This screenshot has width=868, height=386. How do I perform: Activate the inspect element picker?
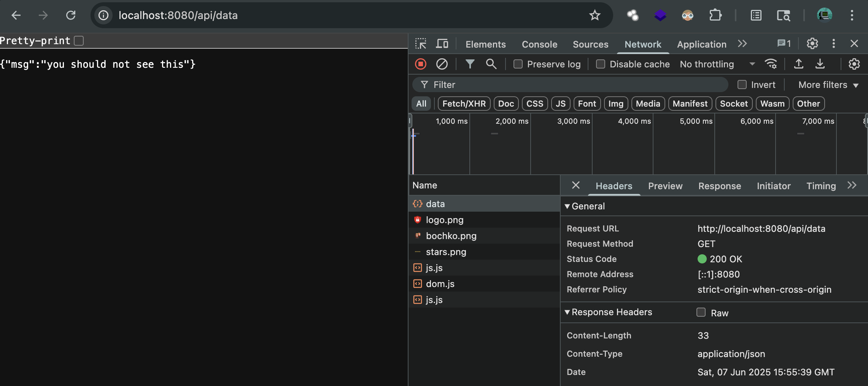click(x=421, y=44)
